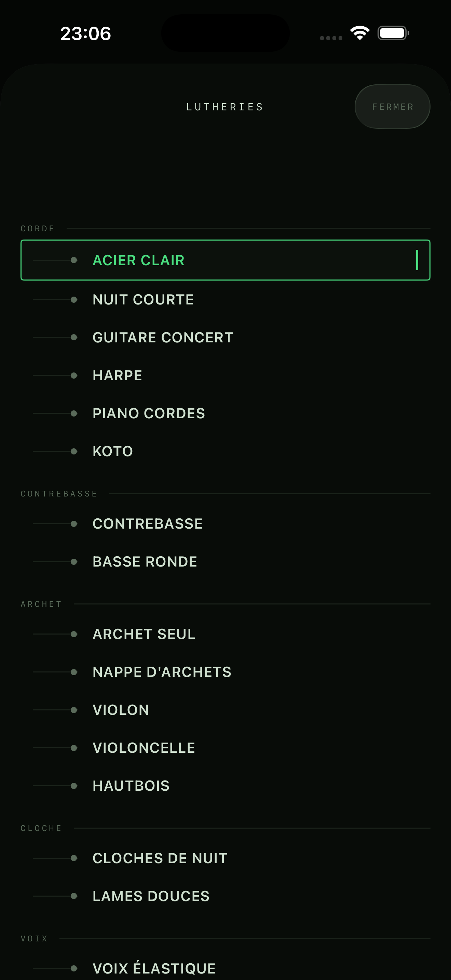Image resolution: width=451 pixels, height=980 pixels.
Task: Click the bullet dot beside KOTO
Action: tap(74, 451)
